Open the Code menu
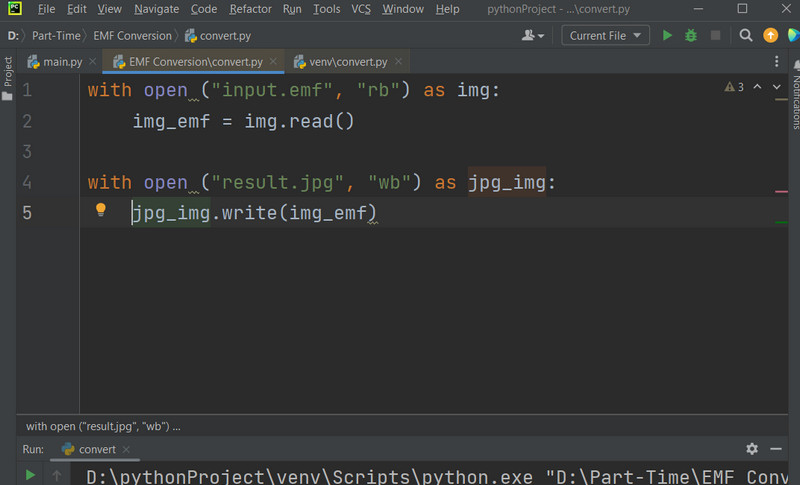Viewport: 800px width, 485px height. tap(204, 9)
